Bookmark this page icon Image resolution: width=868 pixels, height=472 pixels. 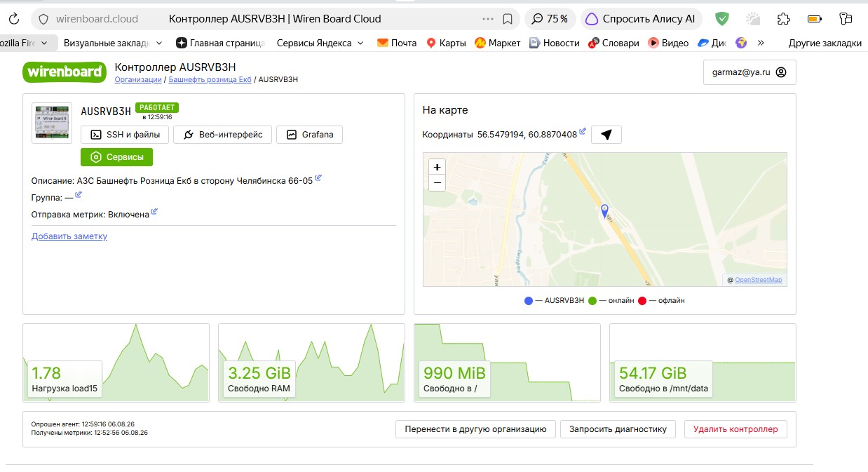(508, 19)
